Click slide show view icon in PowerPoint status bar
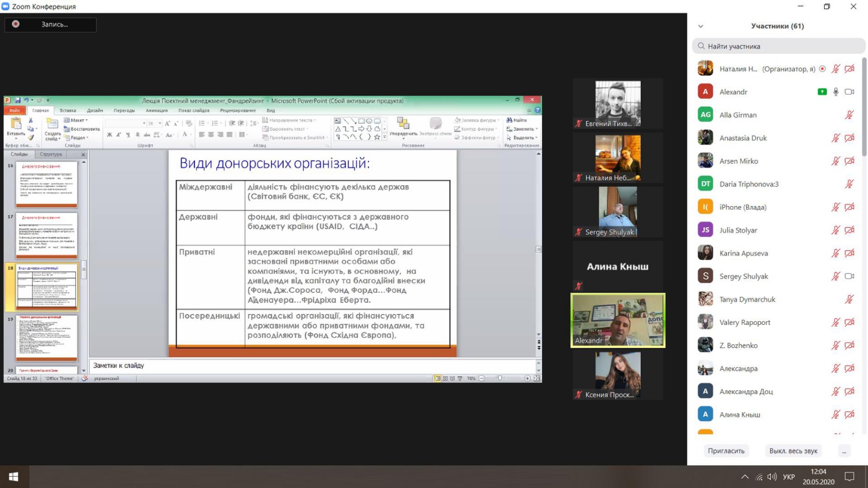The width and height of the screenshot is (868, 488). [x=460, y=378]
